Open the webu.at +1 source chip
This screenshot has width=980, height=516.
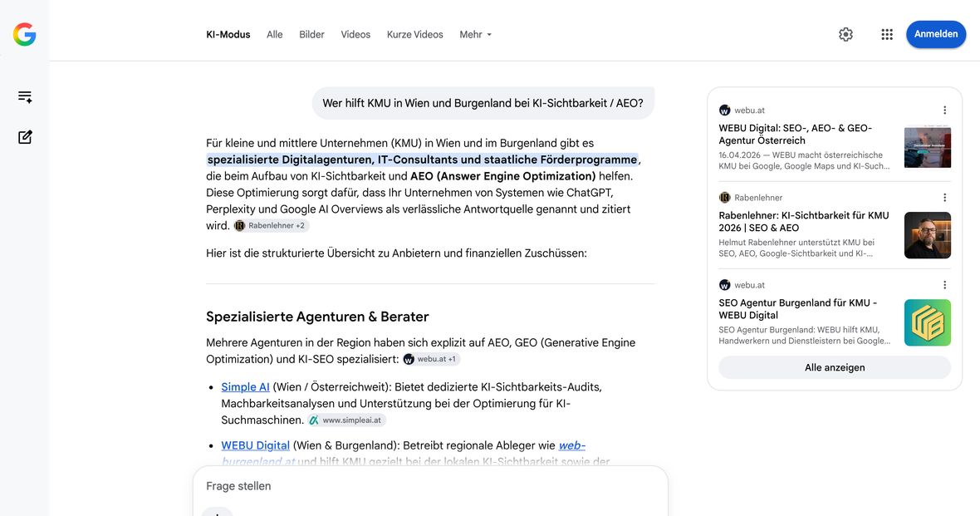coord(431,359)
